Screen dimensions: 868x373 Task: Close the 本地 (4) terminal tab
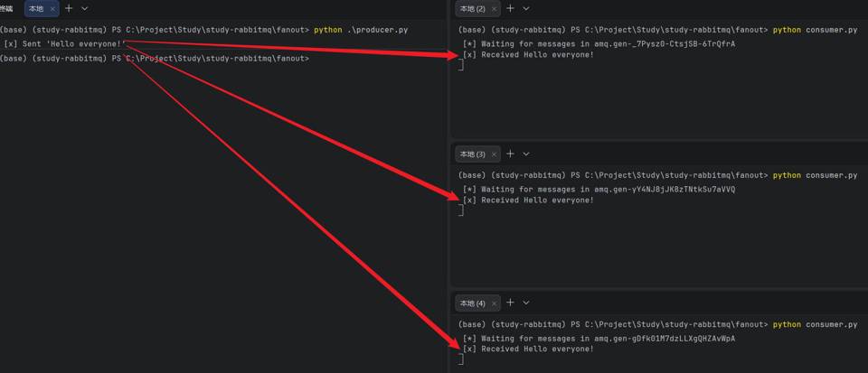(x=495, y=303)
